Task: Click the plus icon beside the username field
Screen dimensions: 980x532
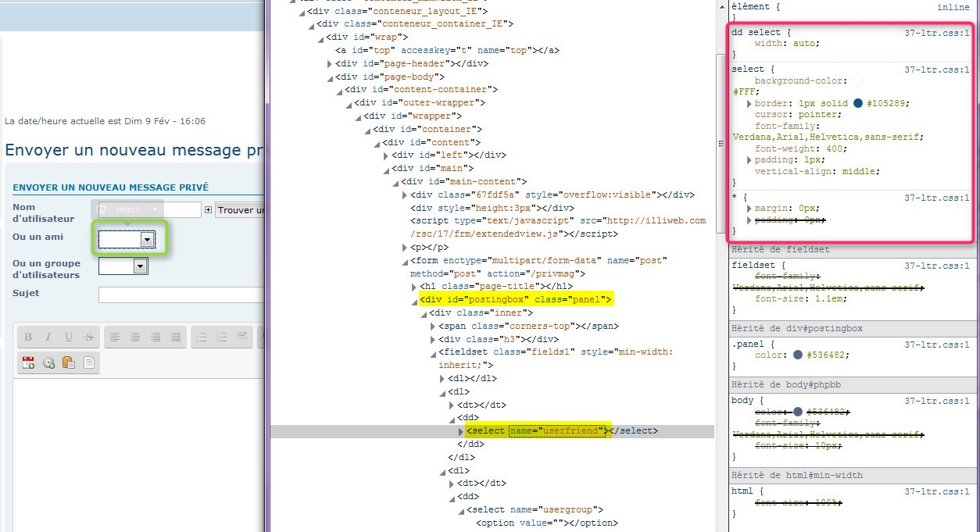Action: [208, 210]
